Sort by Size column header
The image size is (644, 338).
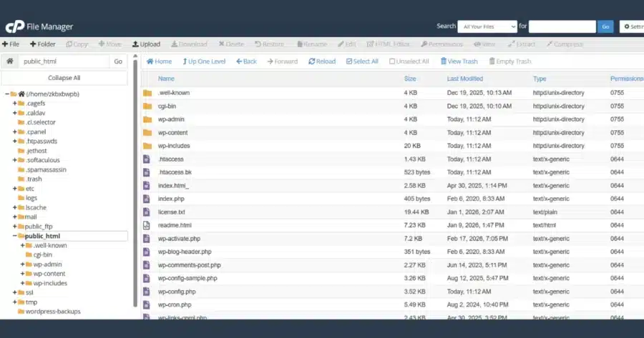[x=410, y=79]
